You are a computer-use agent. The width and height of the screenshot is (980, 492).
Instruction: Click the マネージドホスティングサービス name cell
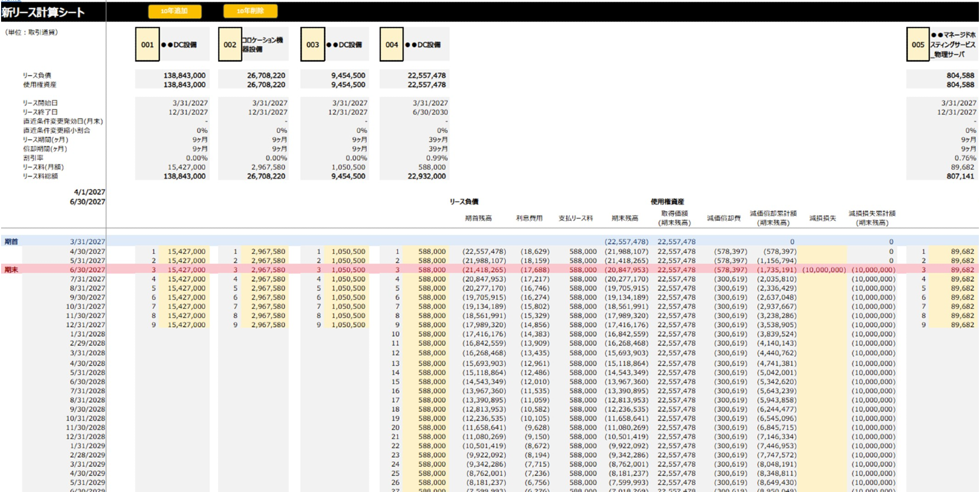point(953,45)
